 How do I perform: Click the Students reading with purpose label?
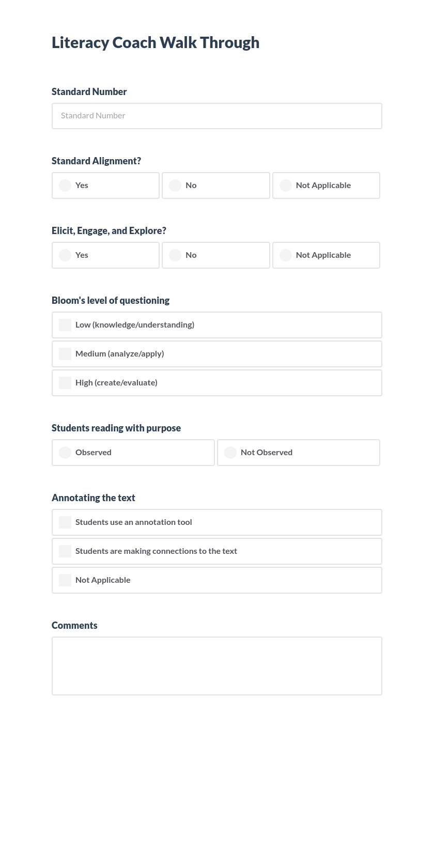coord(116,428)
